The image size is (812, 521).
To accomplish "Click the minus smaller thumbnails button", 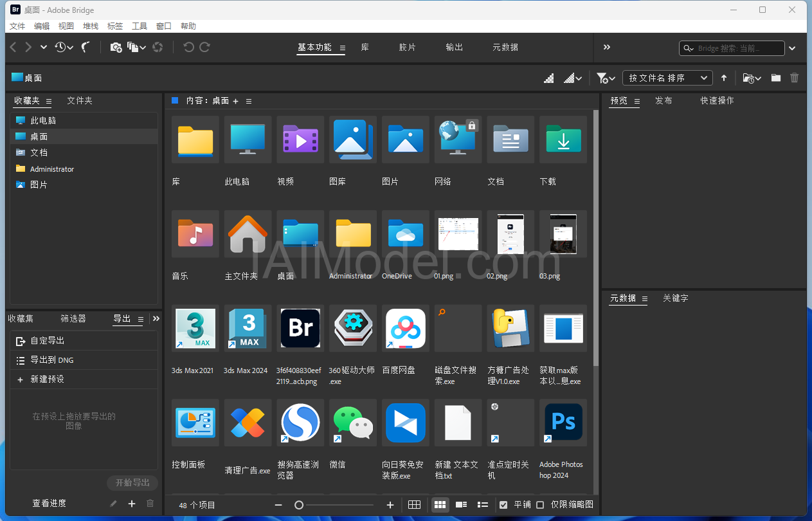I will [x=278, y=505].
